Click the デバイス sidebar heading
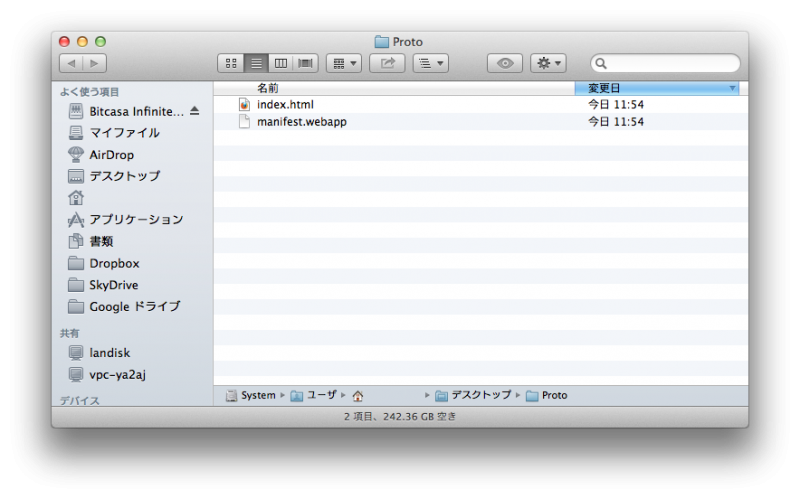Image resolution: width=800 pixels, height=499 pixels. (80, 401)
